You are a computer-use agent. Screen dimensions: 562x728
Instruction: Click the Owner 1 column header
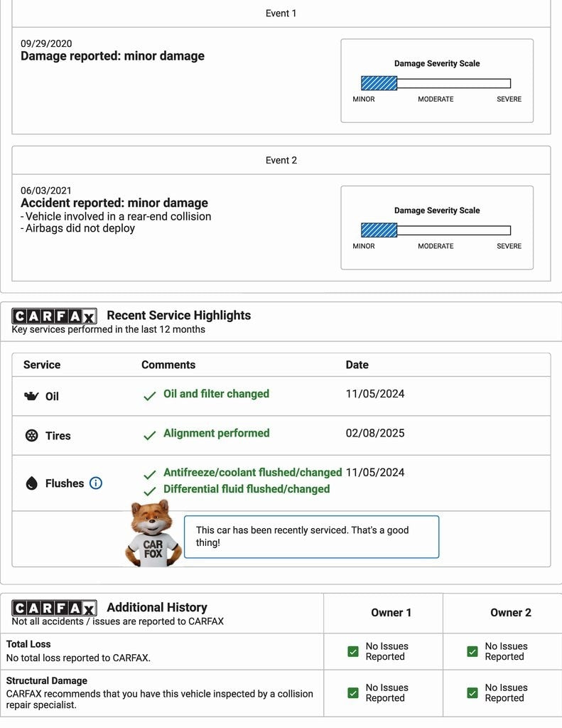(x=391, y=612)
